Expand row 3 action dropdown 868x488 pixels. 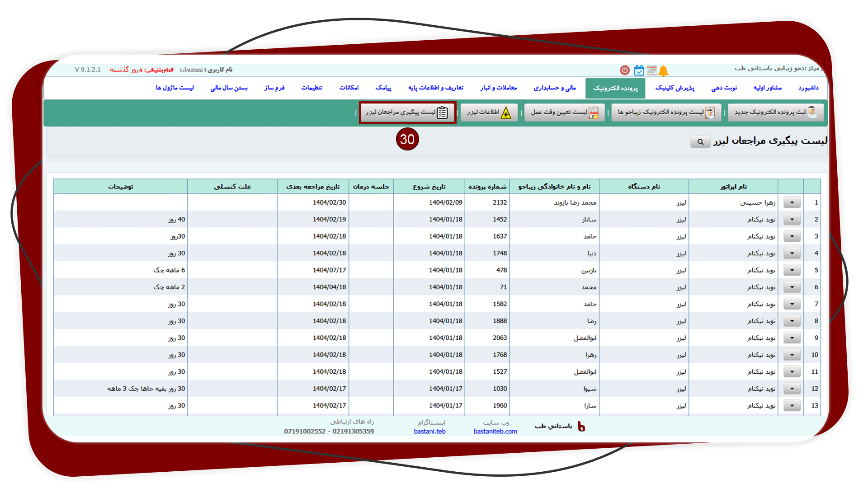792,236
